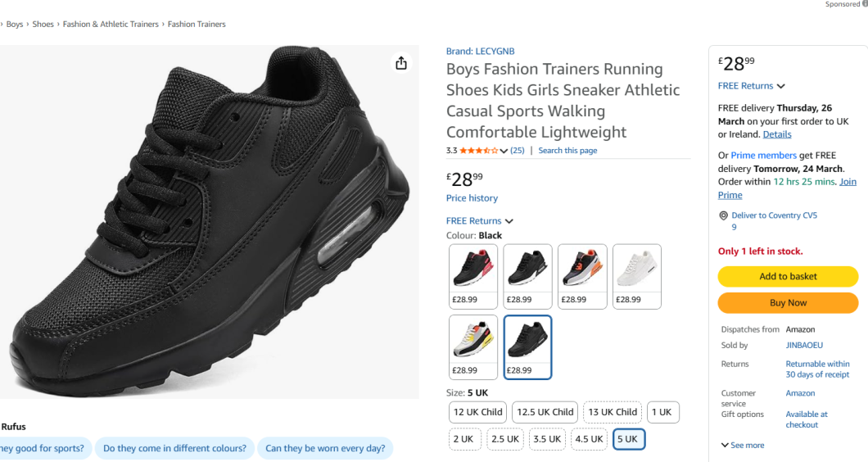The width and height of the screenshot is (868, 462).
Task: Open the ratings breakdown chevron
Action: tap(504, 151)
